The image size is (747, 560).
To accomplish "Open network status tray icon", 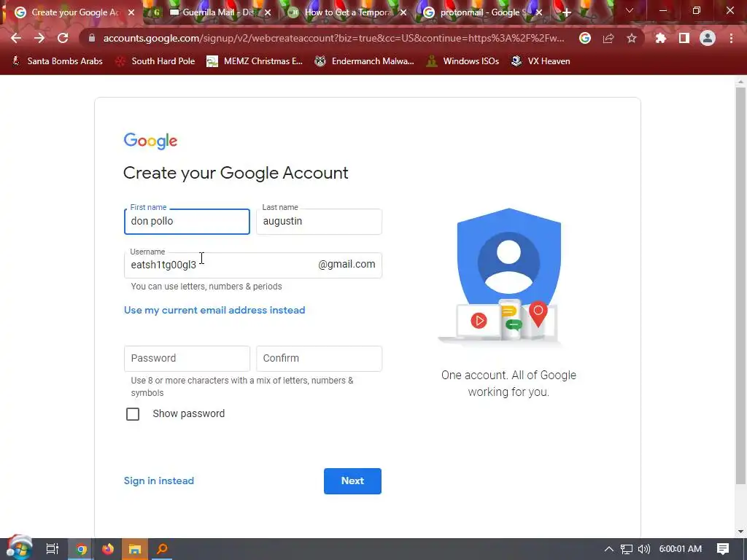I will [x=627, y=549].
